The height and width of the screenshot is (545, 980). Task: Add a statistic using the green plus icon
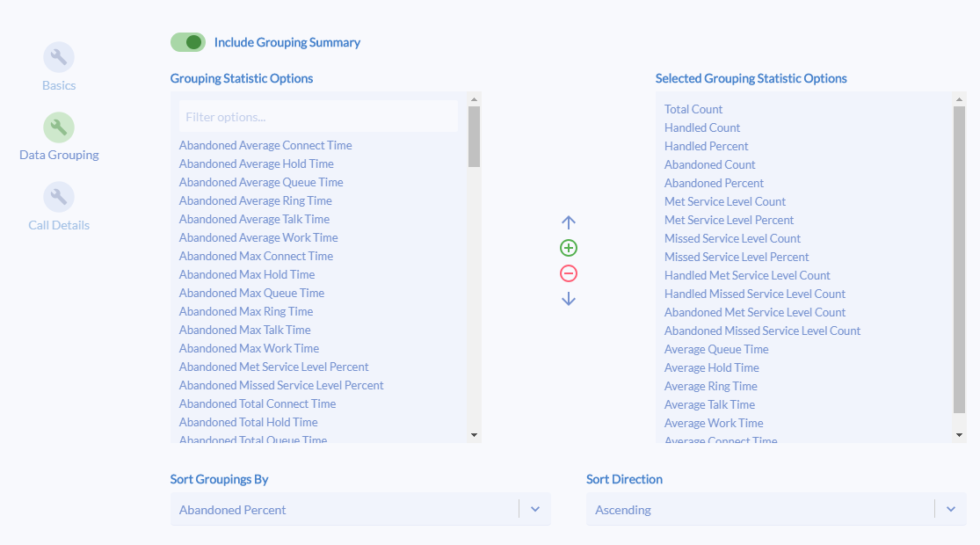point(569,248)
